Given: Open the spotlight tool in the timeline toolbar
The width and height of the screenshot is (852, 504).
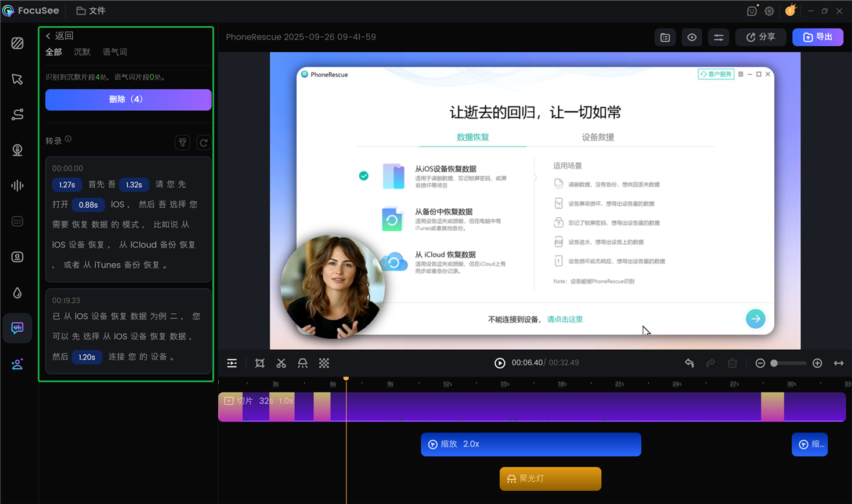Looking at the screenshot, I should click(x=302, y=363).
